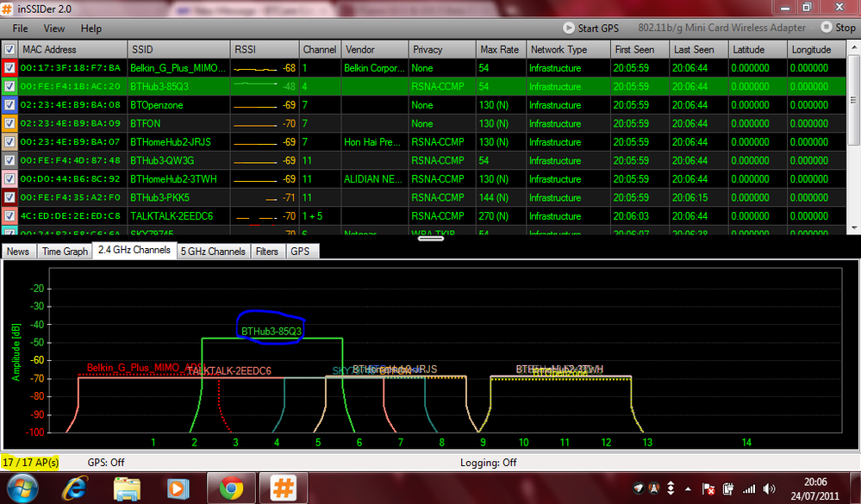The image size is (861, 504).
Task: Open Windows Explorer folder from taskbar
Action: point(127,488)
